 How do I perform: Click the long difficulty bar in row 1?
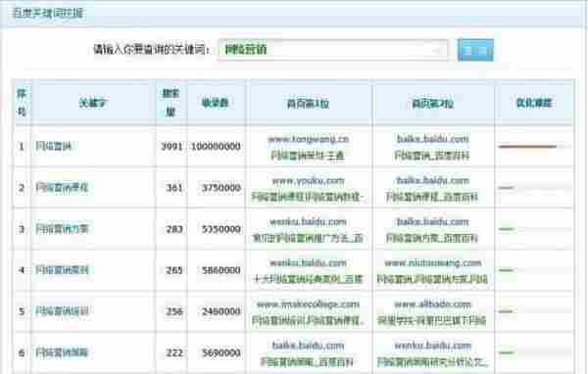tap(527, 147)
